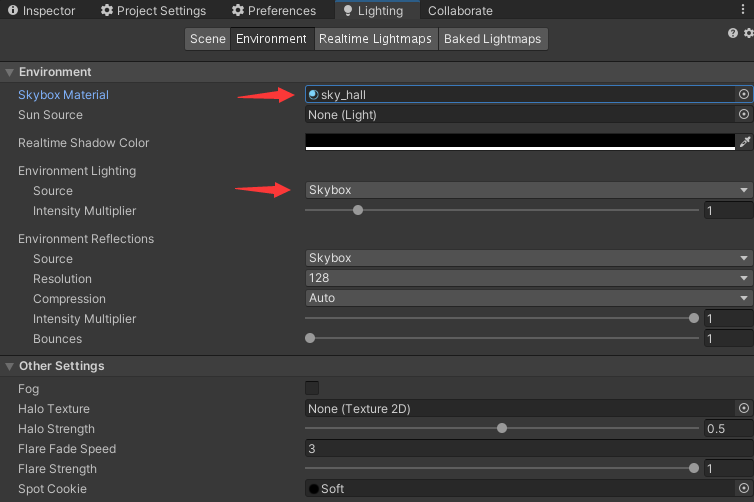Click the Flare Fade Speed label
This screenshot has height=502, width=754.
click(67, 449)
